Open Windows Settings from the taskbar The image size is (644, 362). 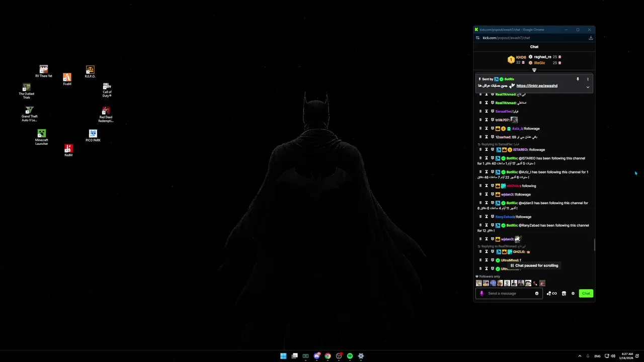[361, 356]
